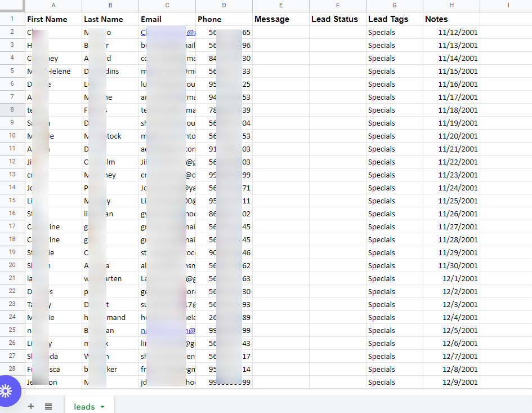The width and height of the screenshot is (532, 413).
Task: Click the Notes cell 11/15/2001
Action: point(451,71)
